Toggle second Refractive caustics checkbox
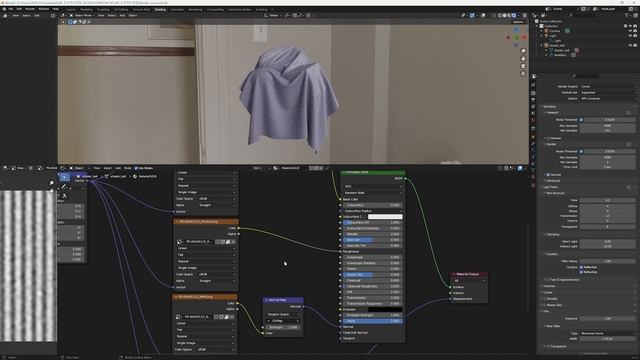This screenshot has height=360, width=640. 581,272
